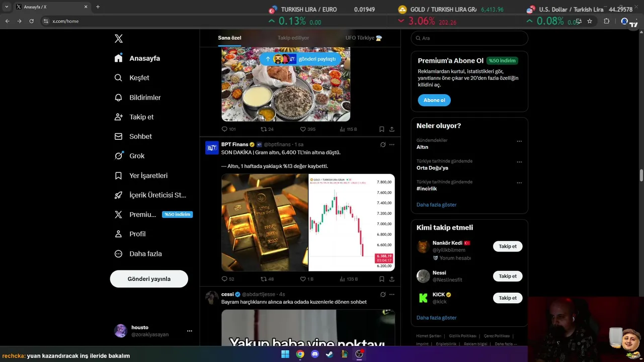The width and height of the screenshot is (644, 362).
Task: Open more options on cessi post
Action: pyautogui.click(x=392, y=295)
